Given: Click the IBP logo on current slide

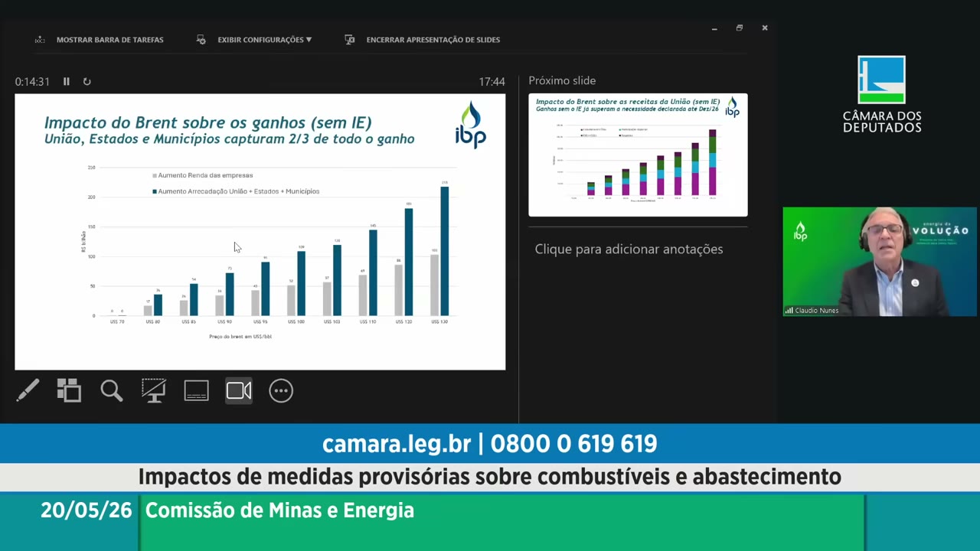Looking at the screenshot, I should 470,125.
